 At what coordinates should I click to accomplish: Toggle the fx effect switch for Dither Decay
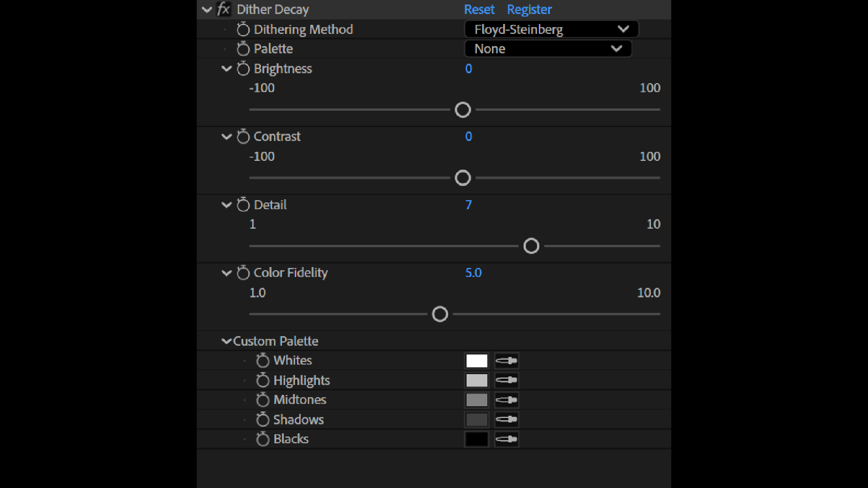tap(223, 9)
